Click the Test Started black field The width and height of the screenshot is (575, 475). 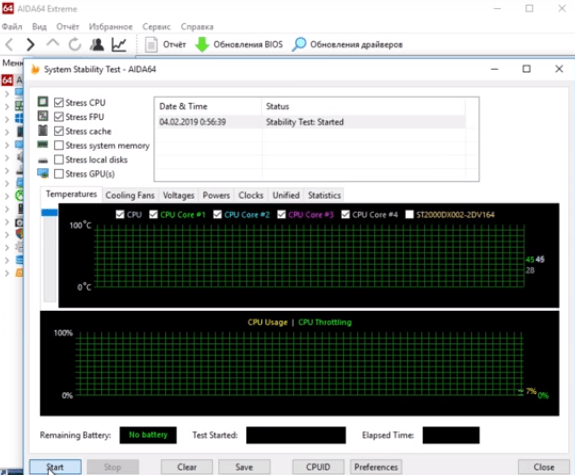coord(296,435)
